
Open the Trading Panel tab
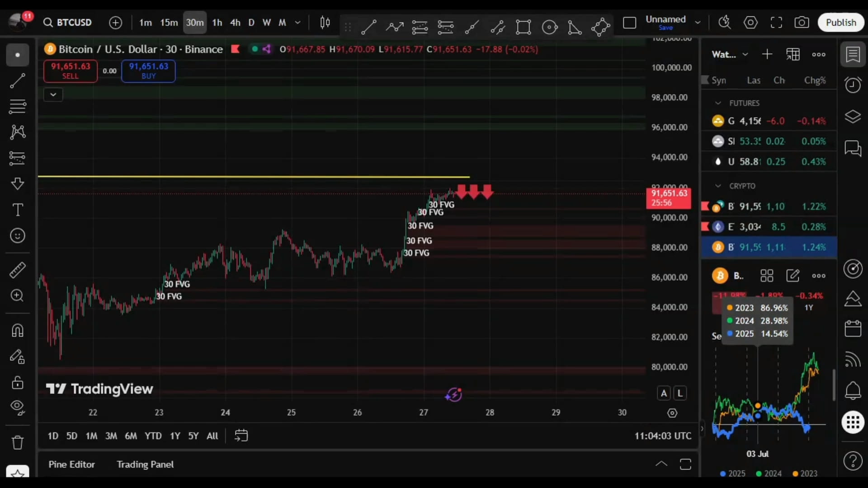click(145, 465)
